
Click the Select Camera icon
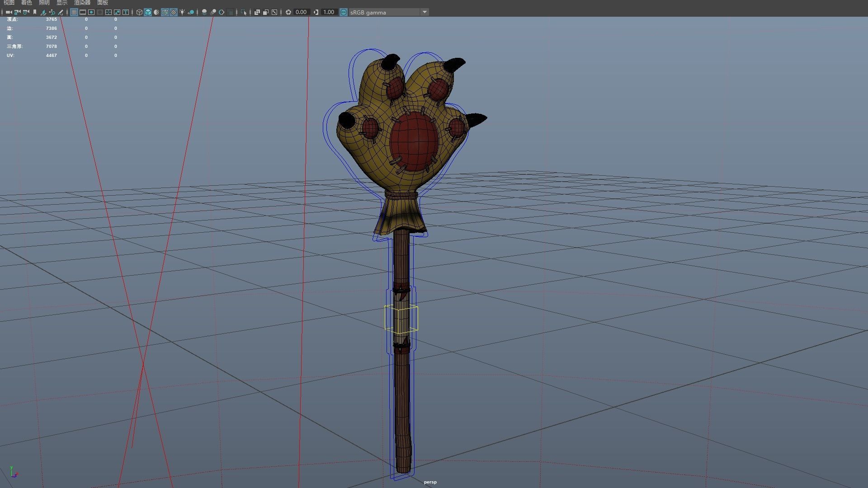[x=9, y=12]
